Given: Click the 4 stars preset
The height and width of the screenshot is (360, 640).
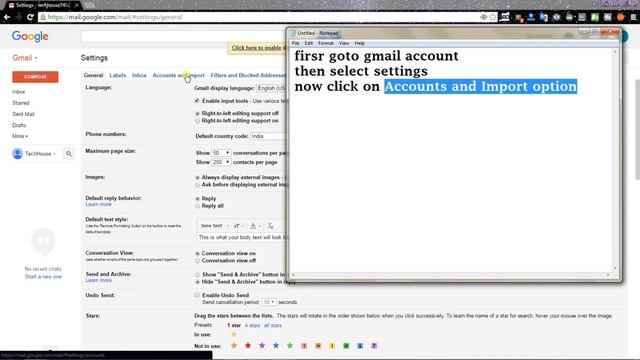Looking at the screenshot, I should coord(252,325).
